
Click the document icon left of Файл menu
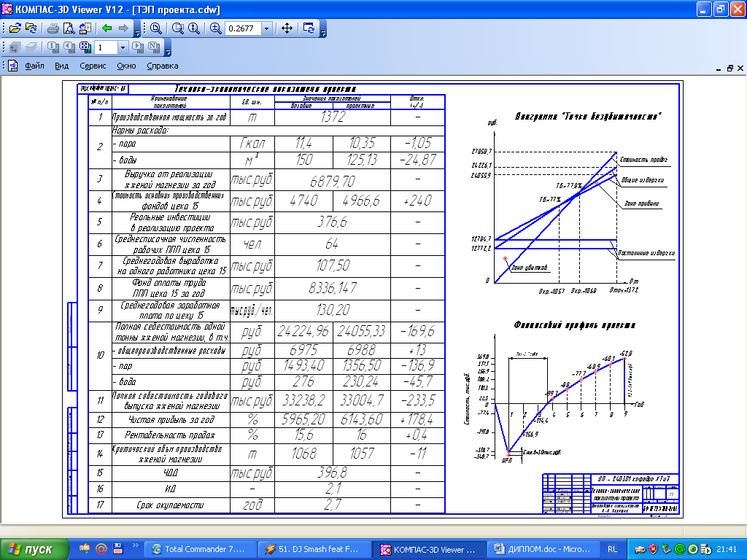13,66
